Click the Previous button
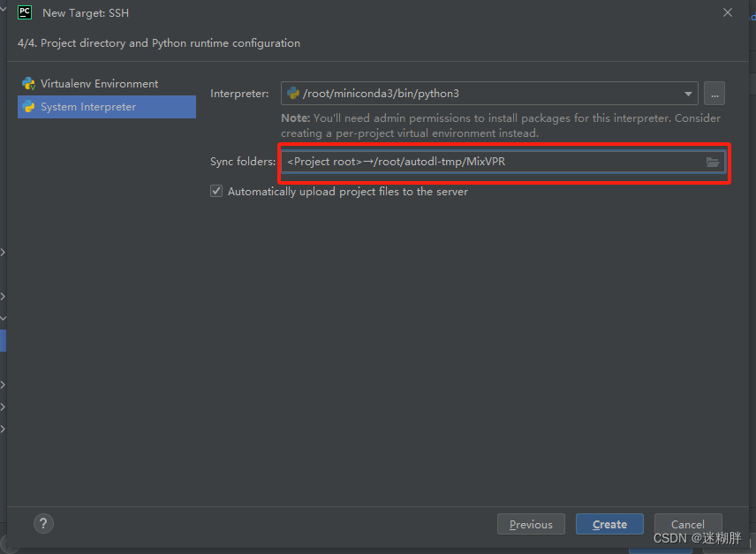 click(x=531, y=524)
